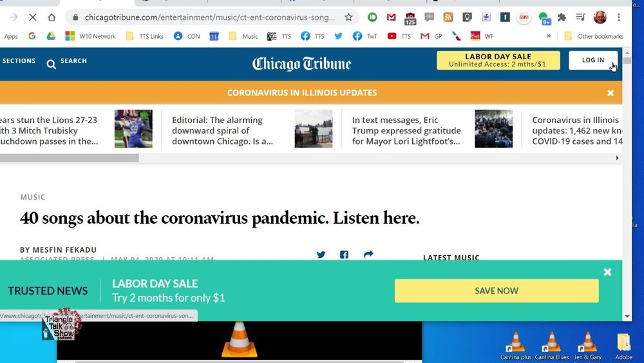Image resolution: width=644 pixels, height=363 pixels.
Task: Open the downtown Chicago editorial story
Action: pyautogui.click(x=222, y=130)
